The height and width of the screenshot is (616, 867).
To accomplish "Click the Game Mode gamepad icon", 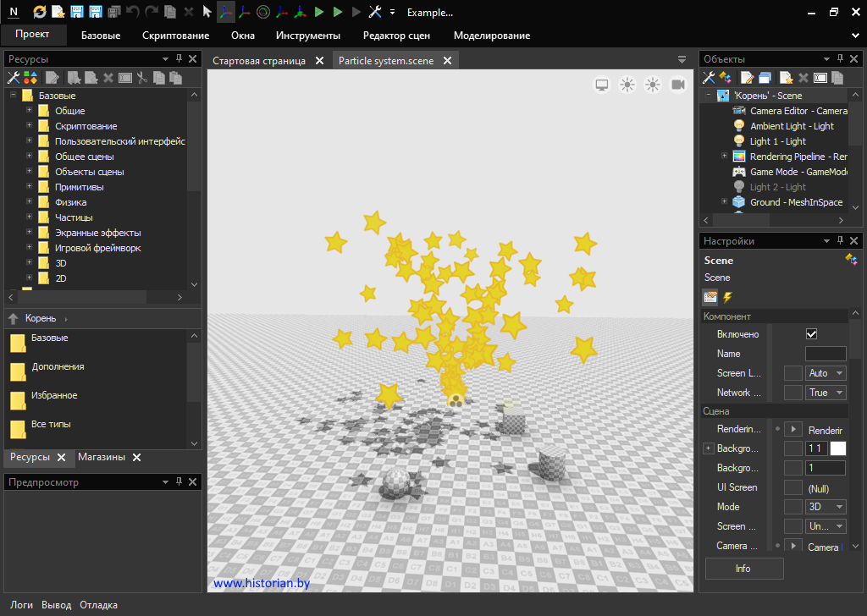I will coord(738,172).
